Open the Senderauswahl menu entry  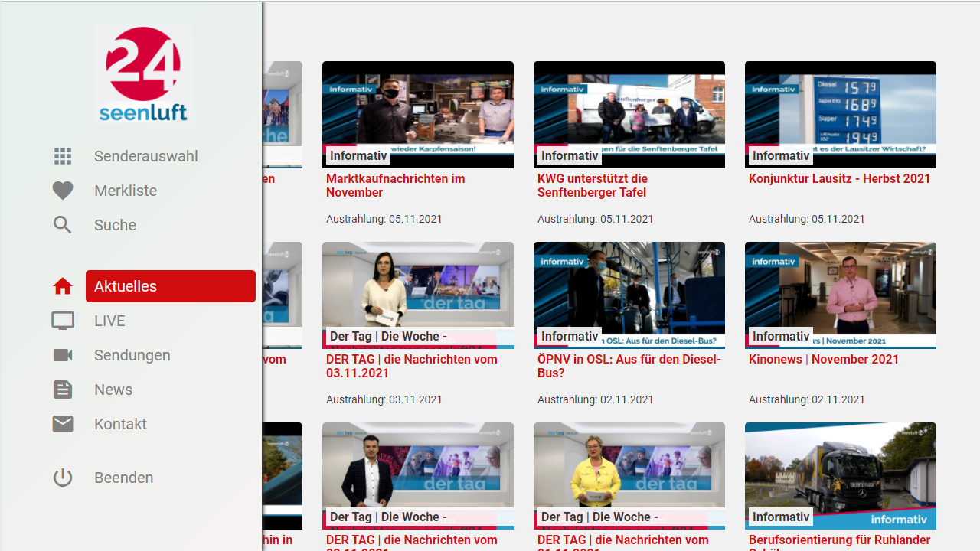click(146, 156)
